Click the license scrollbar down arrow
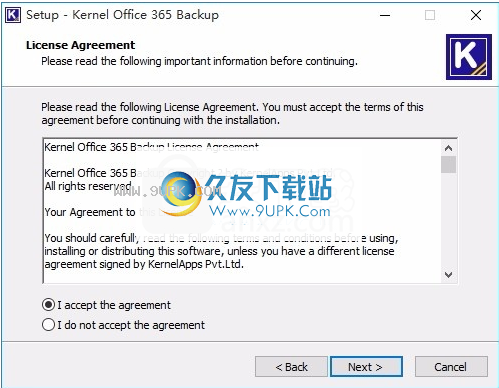This screenshot has width=499, height=388. coord(448,275)
